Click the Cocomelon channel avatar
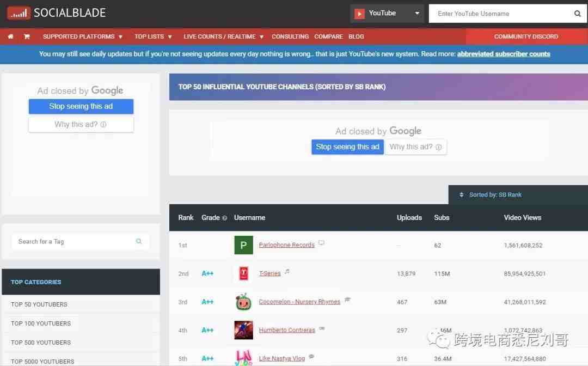The width and height of the screenshot is (588, 366). point(243,302)
